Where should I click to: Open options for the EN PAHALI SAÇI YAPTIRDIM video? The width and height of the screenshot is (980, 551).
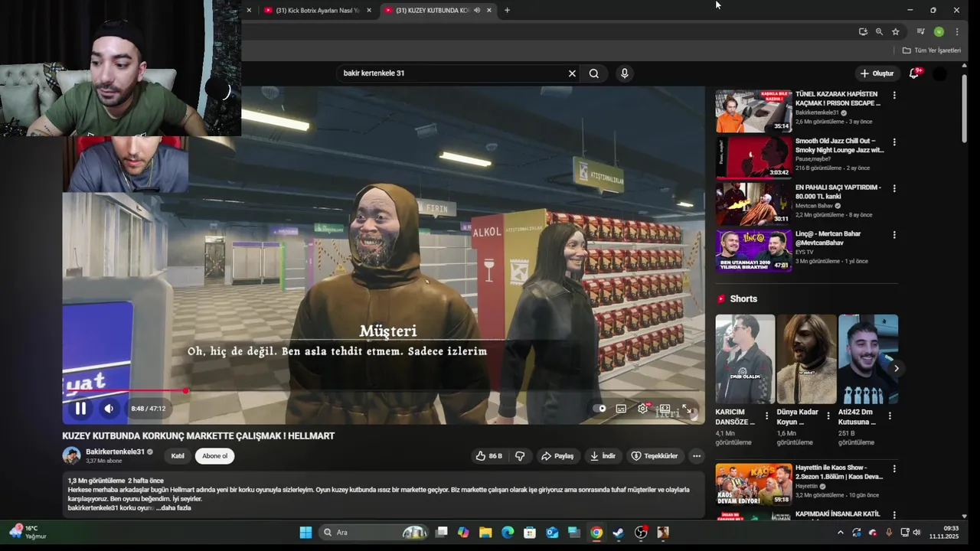[x=894, y=188]
